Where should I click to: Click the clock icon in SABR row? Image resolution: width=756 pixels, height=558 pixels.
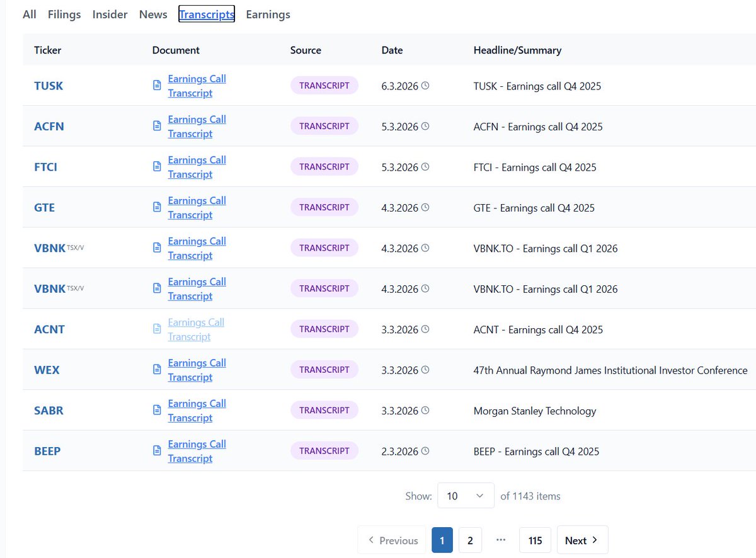425,411
